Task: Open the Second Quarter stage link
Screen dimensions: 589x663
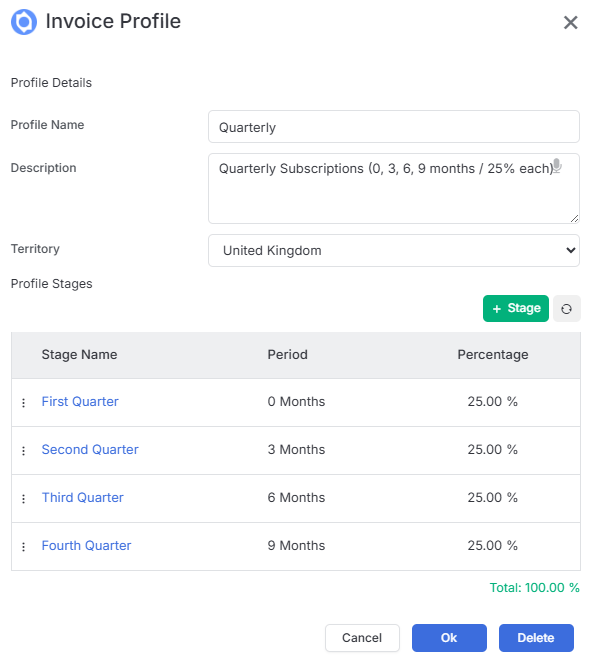Action: coord(90,449)
